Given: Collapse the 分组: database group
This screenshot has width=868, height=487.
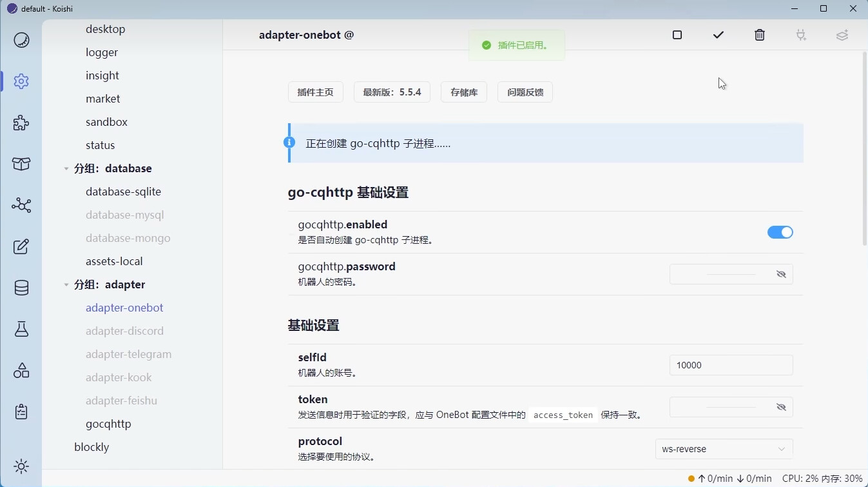Looking at the screenshot, I should point(66,168).
